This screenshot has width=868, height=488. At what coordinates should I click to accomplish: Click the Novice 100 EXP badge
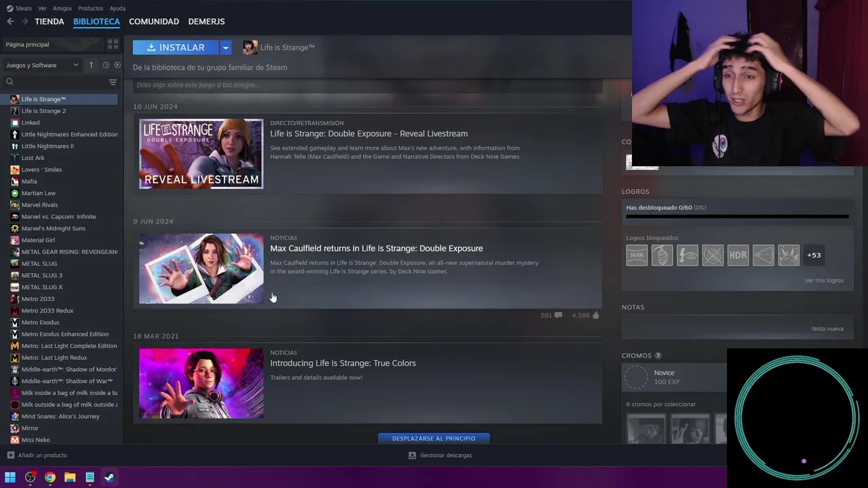[675, 378]
